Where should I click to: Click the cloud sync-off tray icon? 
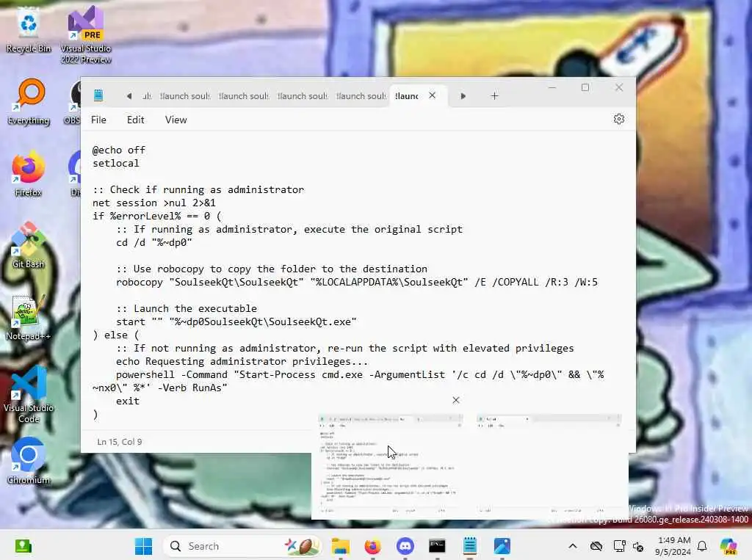[x=596, y=546]
